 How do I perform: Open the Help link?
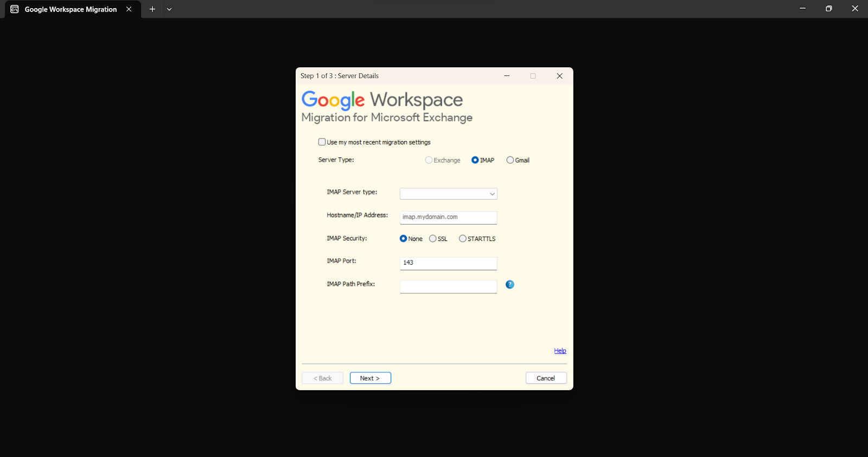(x=560, y=351)
